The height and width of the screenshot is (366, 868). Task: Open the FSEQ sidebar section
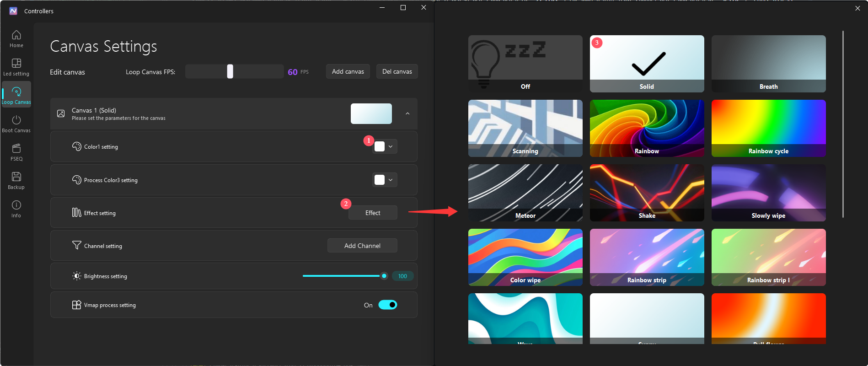16,152
